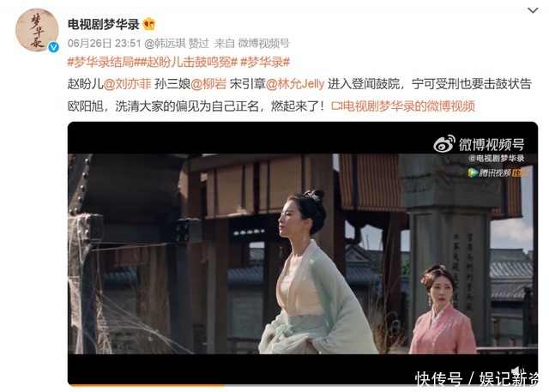Click the video icon before the video link

[337, 106]
